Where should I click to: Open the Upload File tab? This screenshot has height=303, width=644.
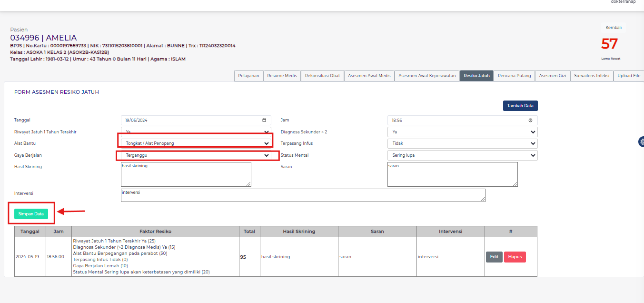(x=629, y=76)
